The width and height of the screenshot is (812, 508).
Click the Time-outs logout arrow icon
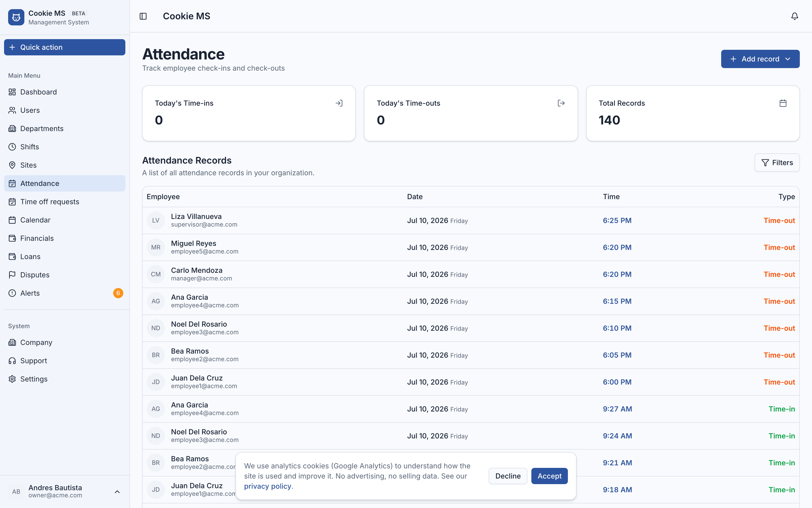561,103
